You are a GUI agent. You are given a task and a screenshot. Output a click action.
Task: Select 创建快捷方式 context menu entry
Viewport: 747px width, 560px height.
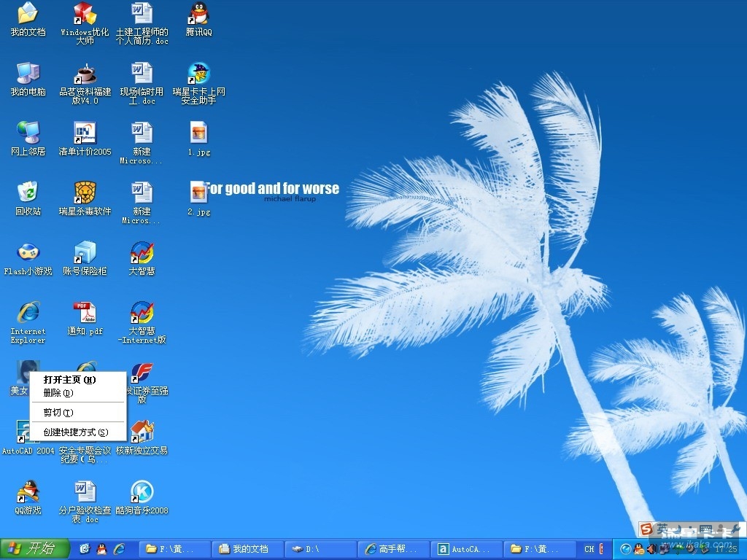click(x=75, y=432)
